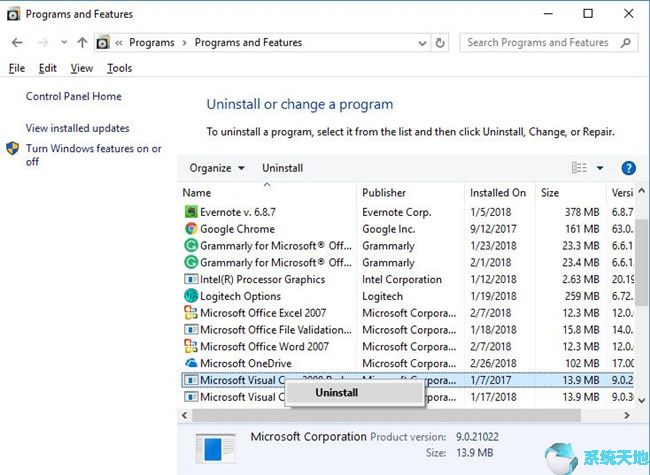
Task: Click the Microsoft OneDrive cloud icon
Action: click(x=191, y=363)
